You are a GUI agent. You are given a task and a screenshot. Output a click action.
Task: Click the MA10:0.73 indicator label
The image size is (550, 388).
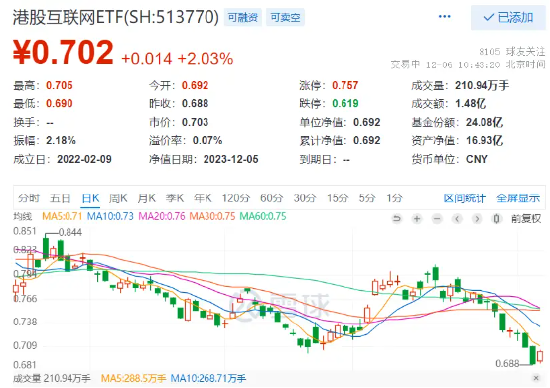(110, 216)
